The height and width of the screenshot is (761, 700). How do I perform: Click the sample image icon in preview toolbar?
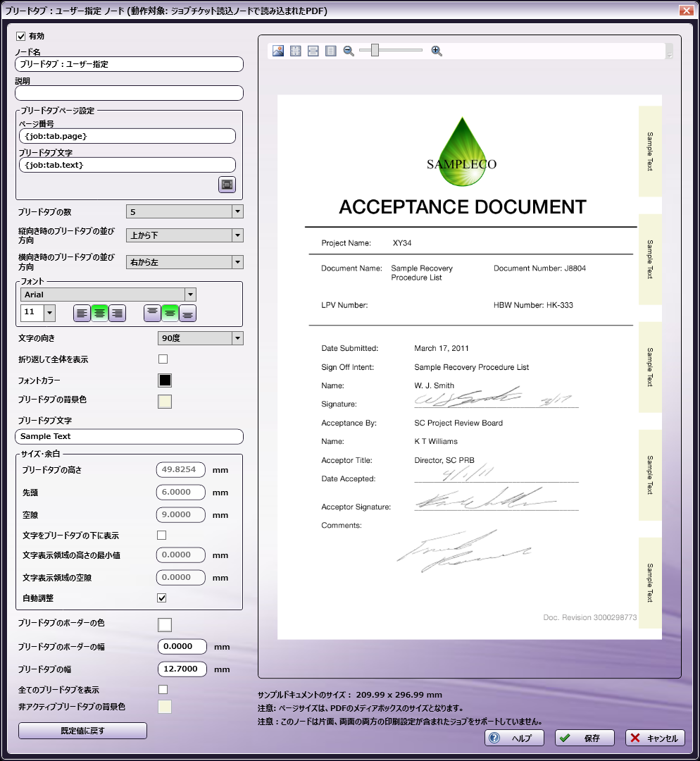point(278,51)
